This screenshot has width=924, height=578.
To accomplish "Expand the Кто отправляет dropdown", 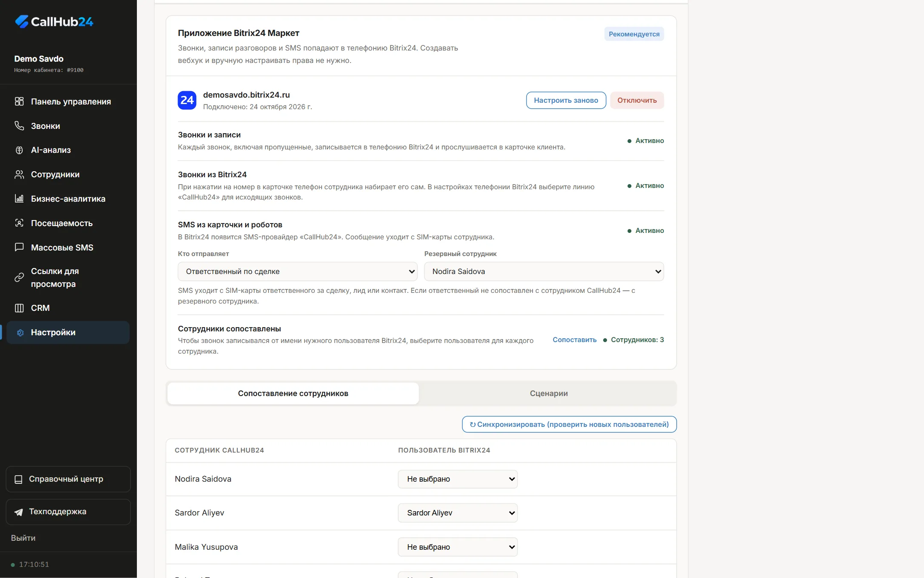I will (298, 271).
